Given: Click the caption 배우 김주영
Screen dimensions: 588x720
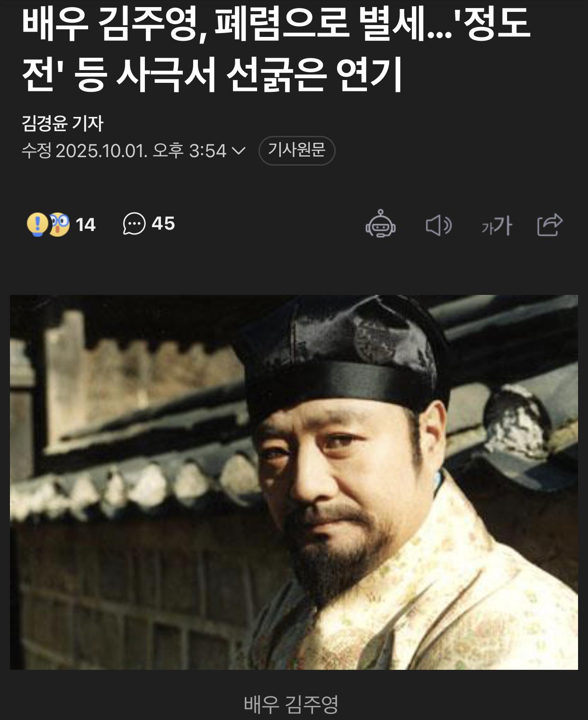Looking at the screenshot, I should (x=291, y=704).
